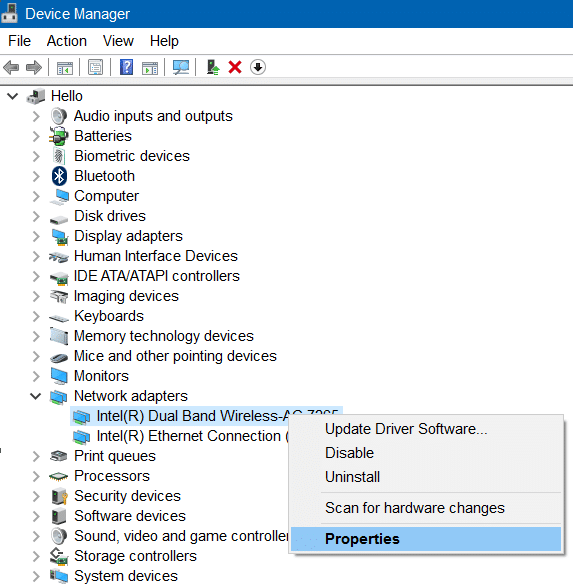Select the Imaging devices label

126,296
